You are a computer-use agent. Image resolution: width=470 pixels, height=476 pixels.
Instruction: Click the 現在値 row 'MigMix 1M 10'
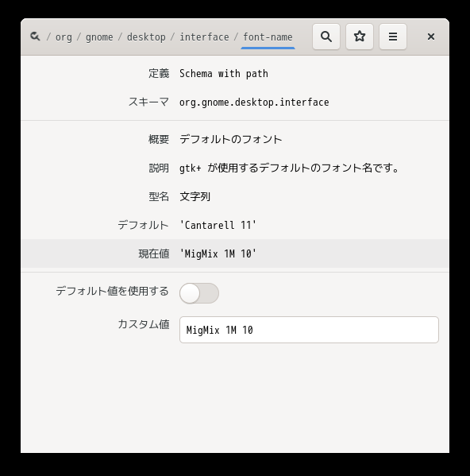point(235,253)
